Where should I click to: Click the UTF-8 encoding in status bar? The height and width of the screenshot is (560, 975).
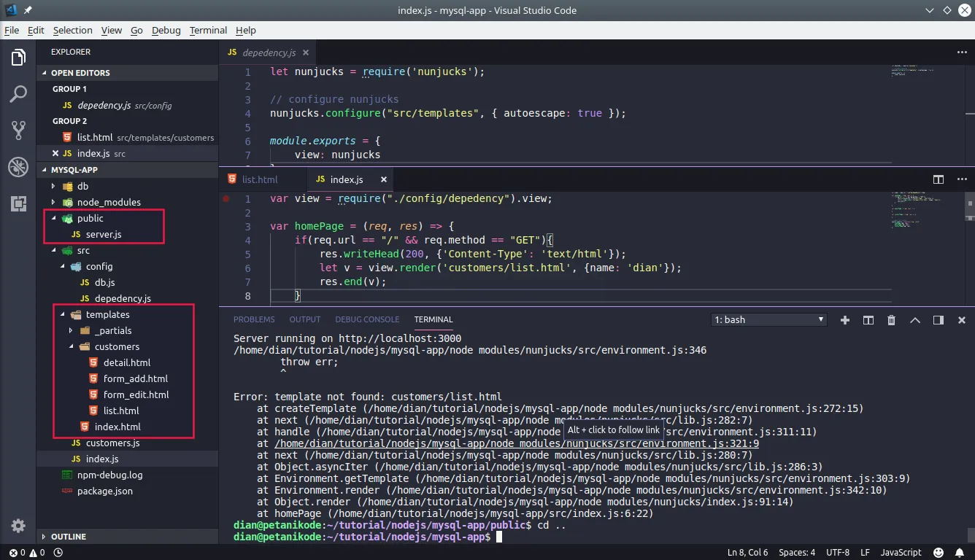(x=838, y=553)
